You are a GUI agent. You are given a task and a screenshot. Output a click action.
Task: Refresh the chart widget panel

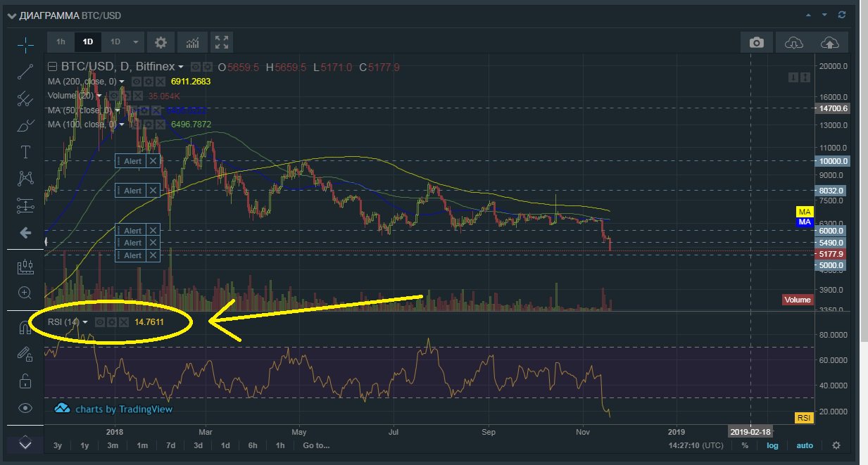[x=842, y=14]
